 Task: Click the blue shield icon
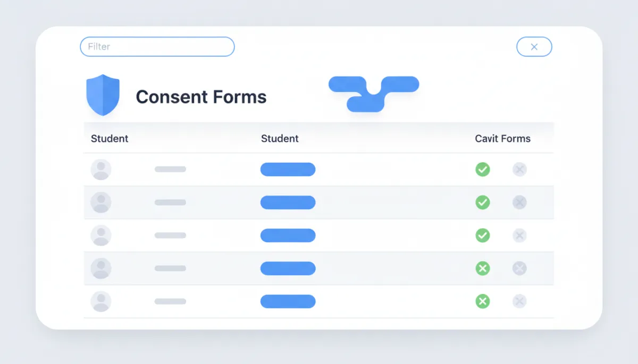103,95
